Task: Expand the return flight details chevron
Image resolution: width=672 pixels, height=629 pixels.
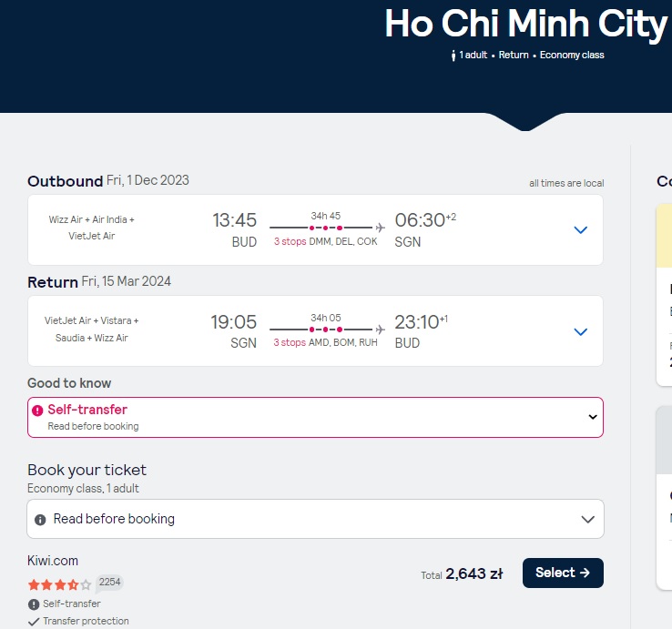Action: click(x=580, y=331)
